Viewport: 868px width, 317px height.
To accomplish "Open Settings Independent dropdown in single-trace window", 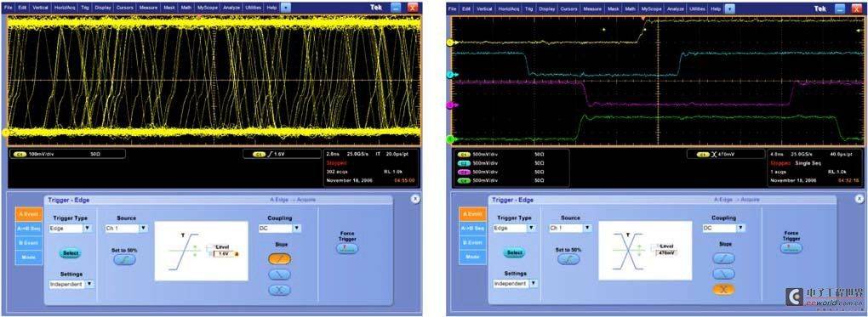I will tap(89, 284).
